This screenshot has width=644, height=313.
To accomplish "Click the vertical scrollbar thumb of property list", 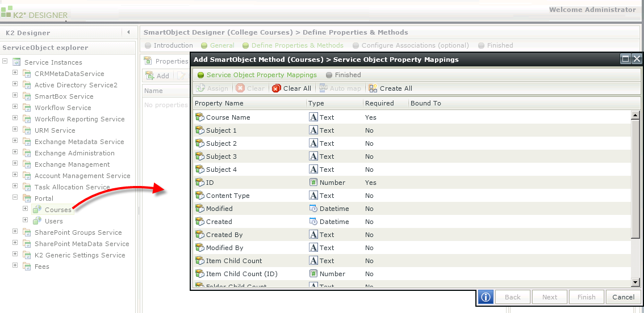I will 635,179.
